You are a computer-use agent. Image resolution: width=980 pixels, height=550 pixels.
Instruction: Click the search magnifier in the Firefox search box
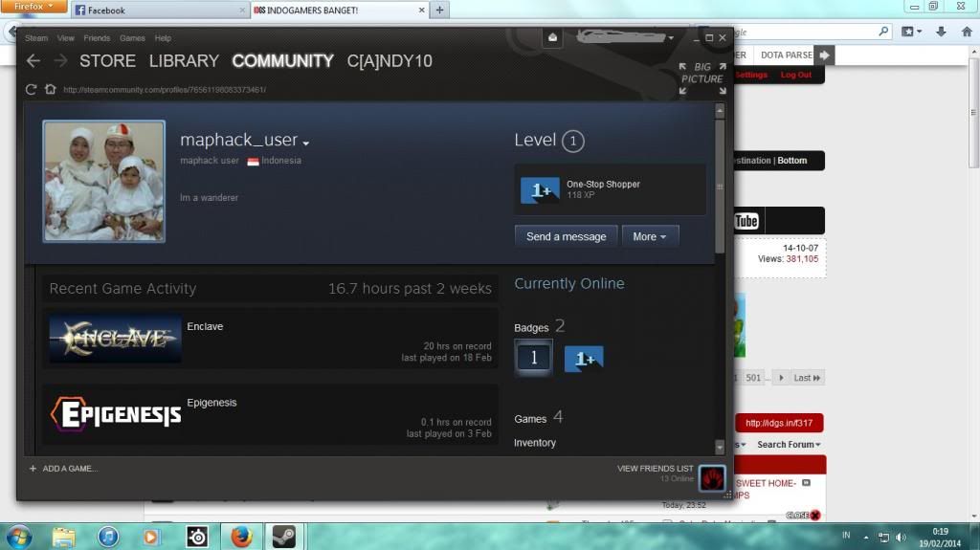[883, 31]
